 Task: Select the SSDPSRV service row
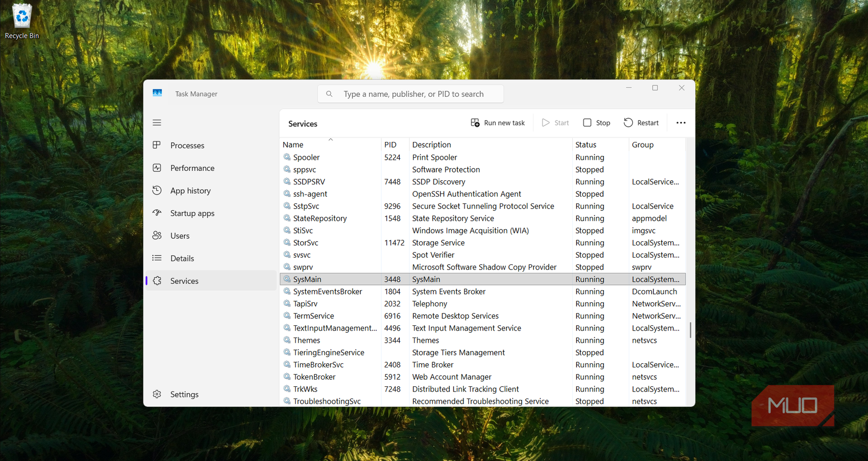[483, 181]
